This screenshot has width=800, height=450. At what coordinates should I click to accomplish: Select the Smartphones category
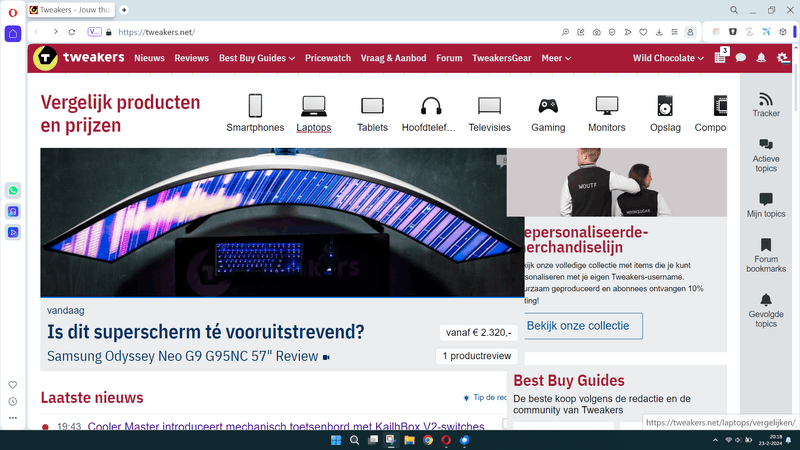point(255,113)
